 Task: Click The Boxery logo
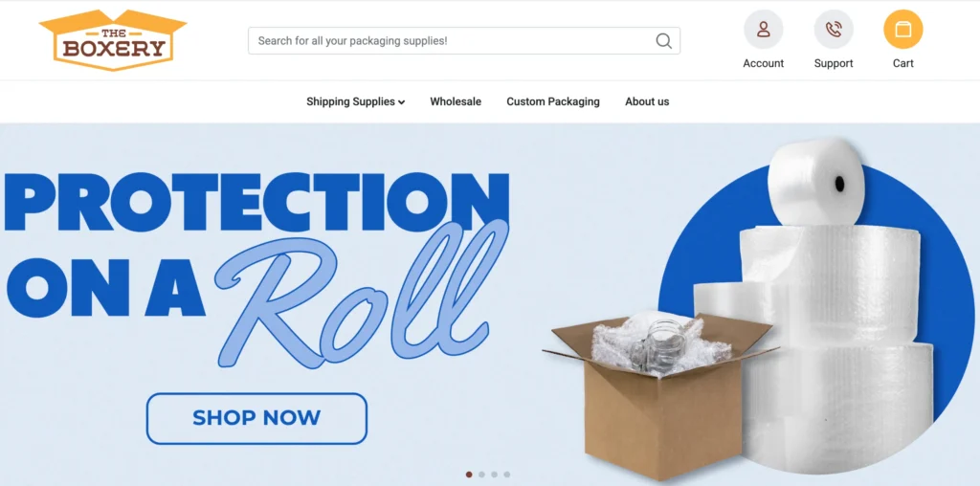pyautogui.click(x=113, y=40)
